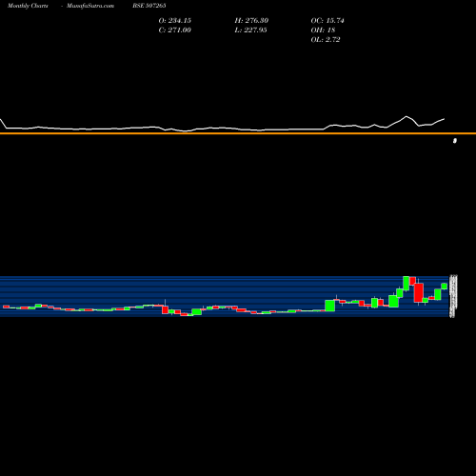The image size is (476, 476).
Task: Click the 'BSE 507265' symbol text
Action: click(x=149, y=6)
